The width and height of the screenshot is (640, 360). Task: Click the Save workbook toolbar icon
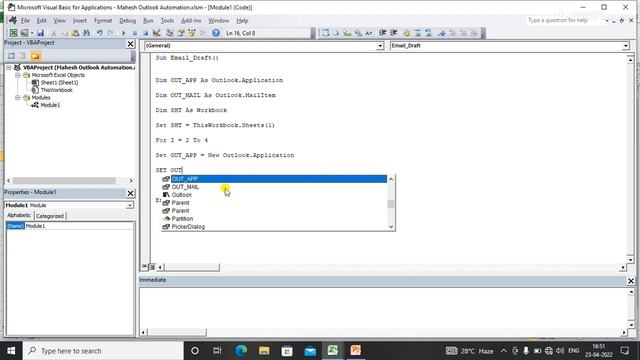(x=40, y=33)
